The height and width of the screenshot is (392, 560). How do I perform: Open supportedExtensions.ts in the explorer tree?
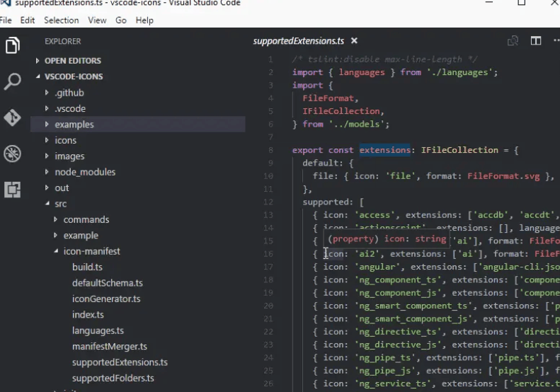(120, 362)
